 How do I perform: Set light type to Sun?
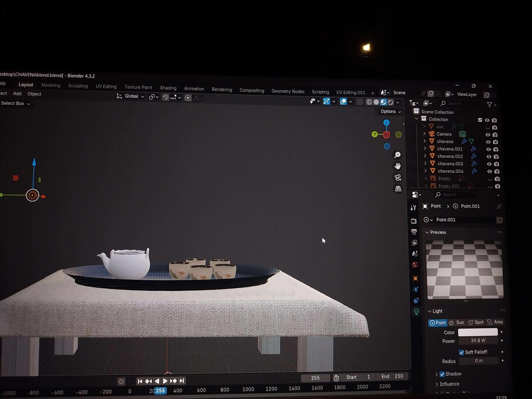(x=457, y=322)
